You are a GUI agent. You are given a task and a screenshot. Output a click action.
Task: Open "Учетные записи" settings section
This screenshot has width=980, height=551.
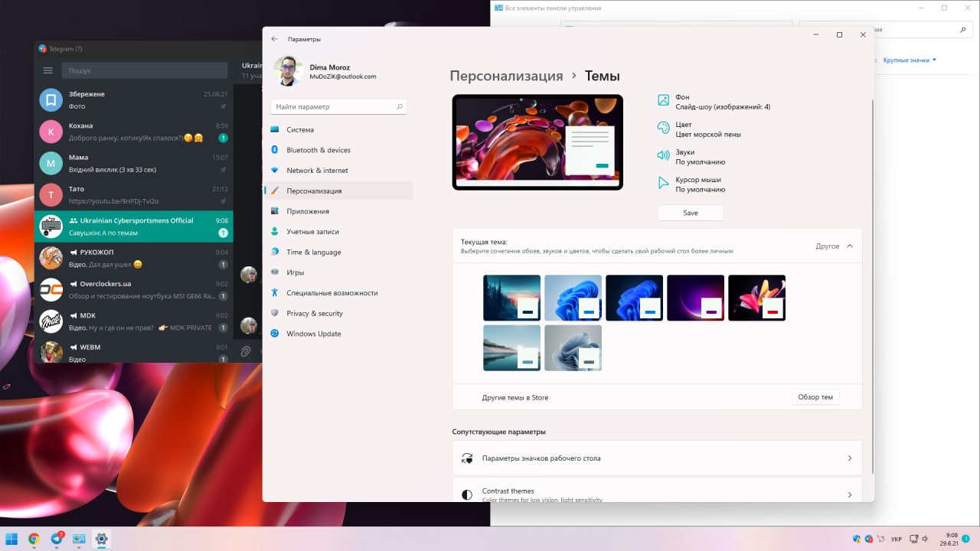tap(338, 232)
